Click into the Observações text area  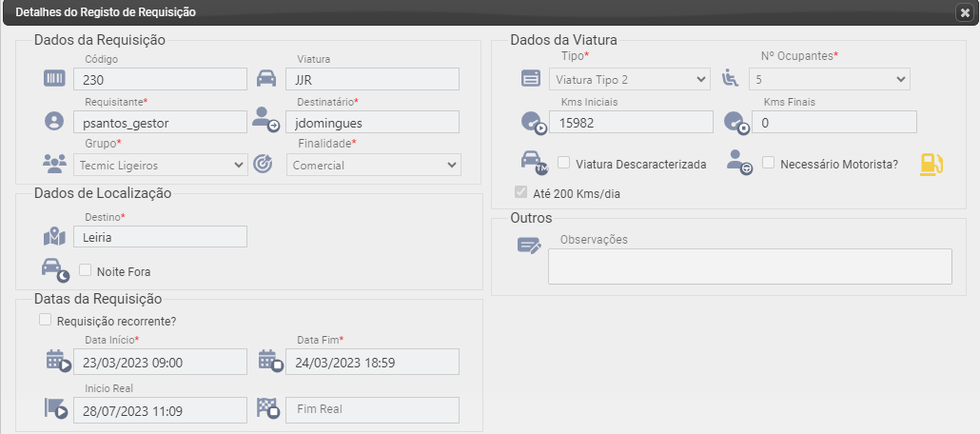(750, 266)
